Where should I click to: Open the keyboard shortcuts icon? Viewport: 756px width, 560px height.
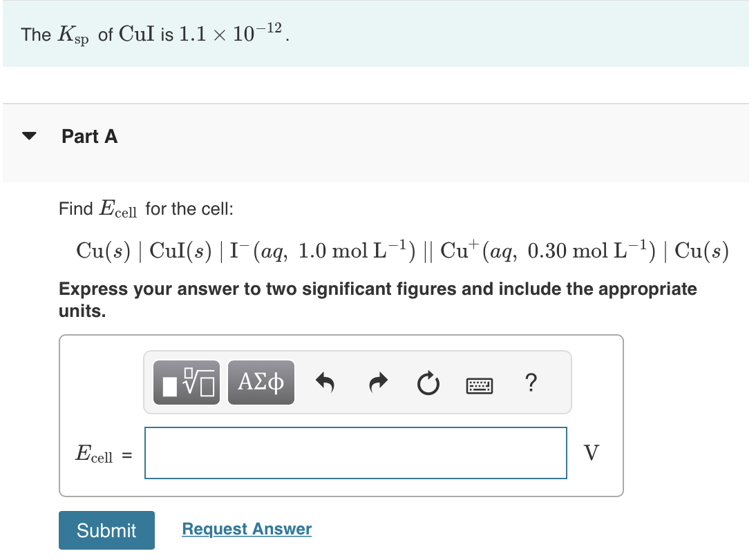(480, 385)
